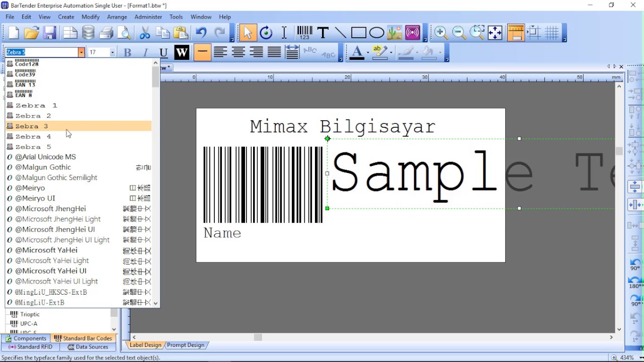Create a new label document
Image resolution: width=644 pixels, height=362 pixels.
[14, 33]
